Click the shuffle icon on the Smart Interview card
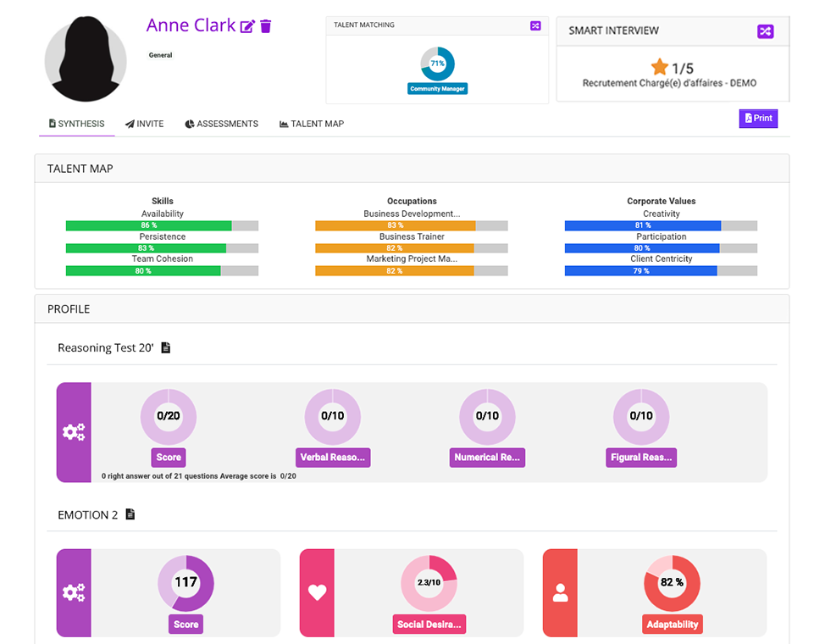The image size is (825, 644). click(766, 31)
